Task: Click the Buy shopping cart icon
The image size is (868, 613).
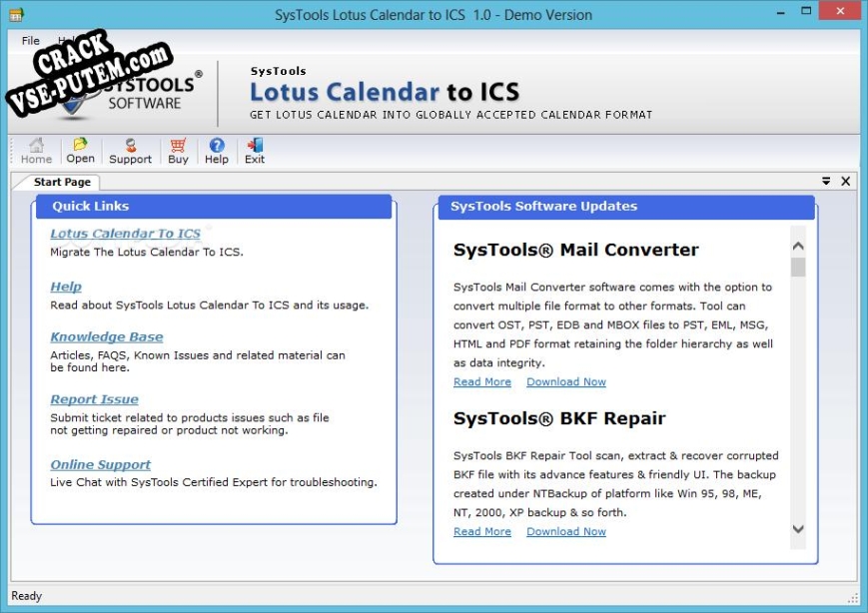Action: (x=178, y=151)
